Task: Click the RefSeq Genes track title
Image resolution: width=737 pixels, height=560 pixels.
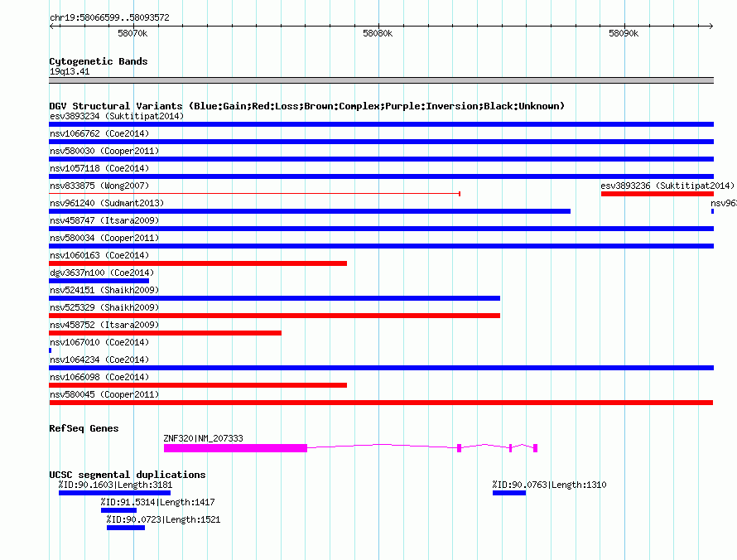Action: (x=84, y=428)
